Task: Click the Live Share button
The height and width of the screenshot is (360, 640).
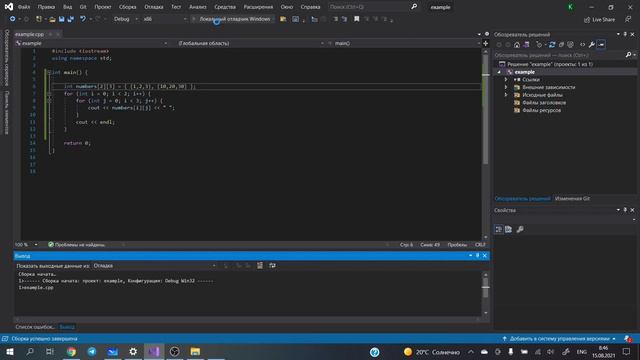Action: (x=599, y=20)
